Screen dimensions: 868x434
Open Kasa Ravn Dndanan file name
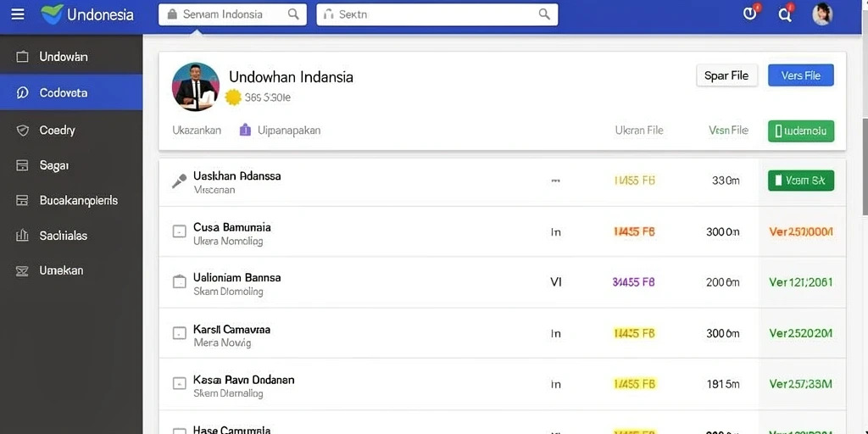(x=243, y=380)
